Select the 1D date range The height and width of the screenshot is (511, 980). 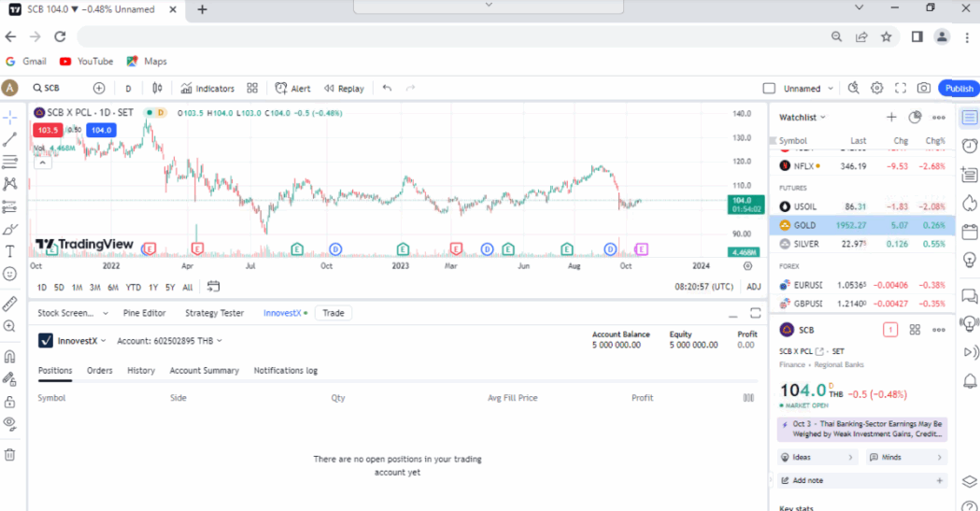point(42,288)
